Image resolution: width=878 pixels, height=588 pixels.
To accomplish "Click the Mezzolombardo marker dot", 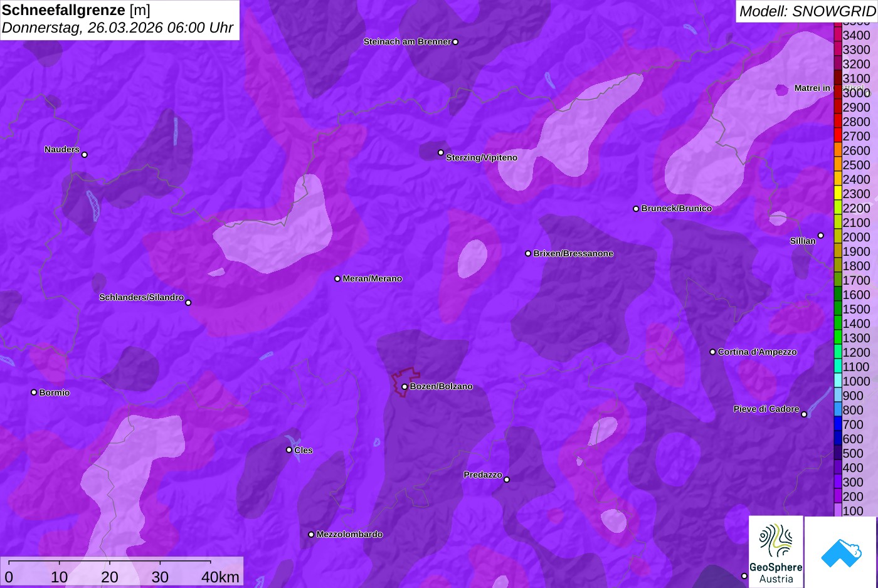I will click(x=311, y=535).
